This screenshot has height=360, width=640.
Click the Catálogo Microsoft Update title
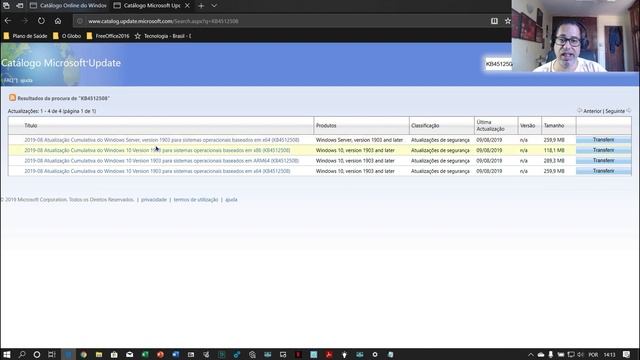[61, 63]
